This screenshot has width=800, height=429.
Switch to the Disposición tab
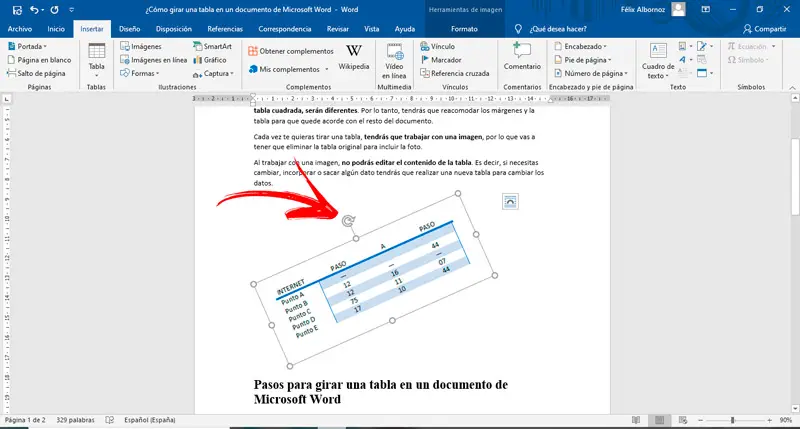[x=174, y=29]
